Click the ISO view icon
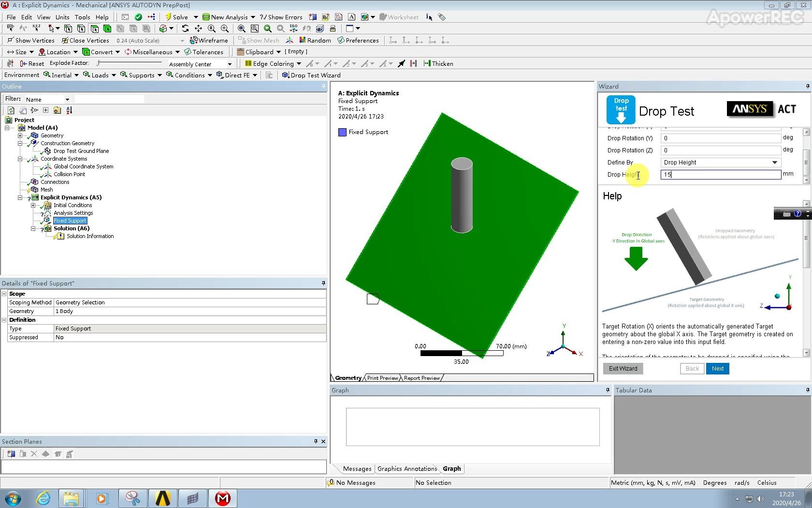The image size is (812, 508). point(293,29)
